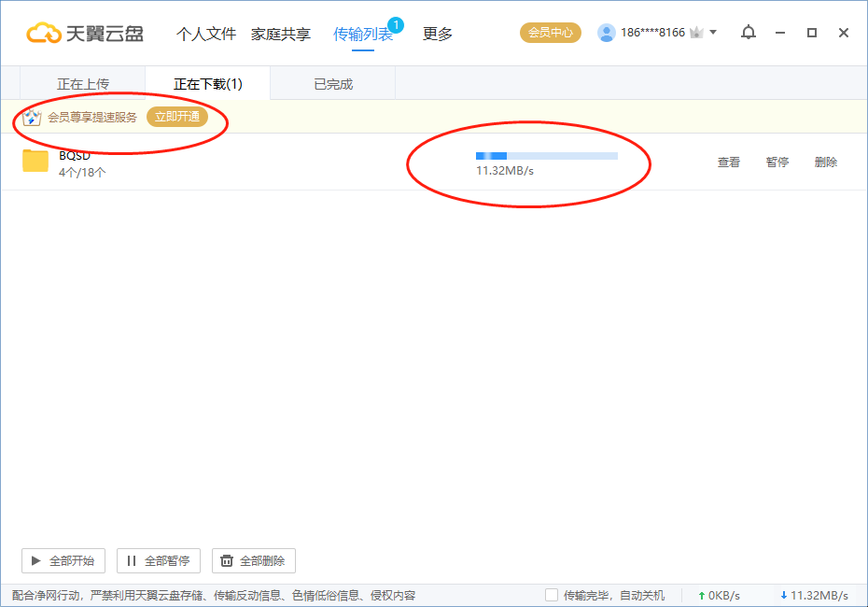Click the user avatar icon
Image resolution: width=868 pixels, height=607 pixels.
point(606,33)
